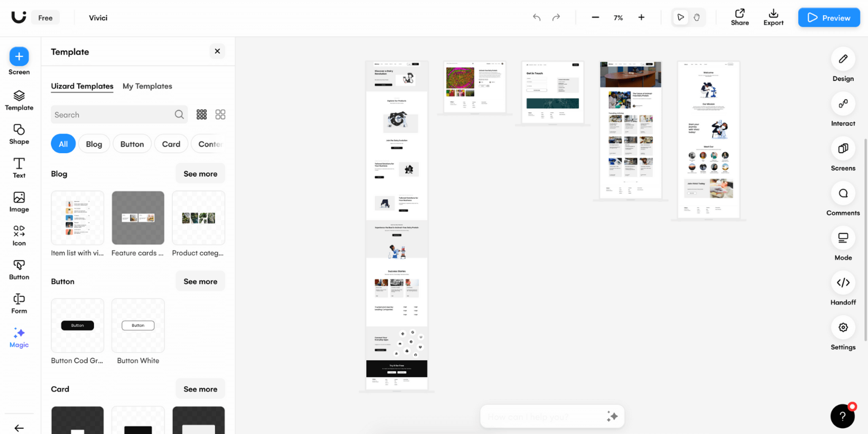Click the 7% zoom level
Viewport: 868px width, 434px height.
click(618, 18)
